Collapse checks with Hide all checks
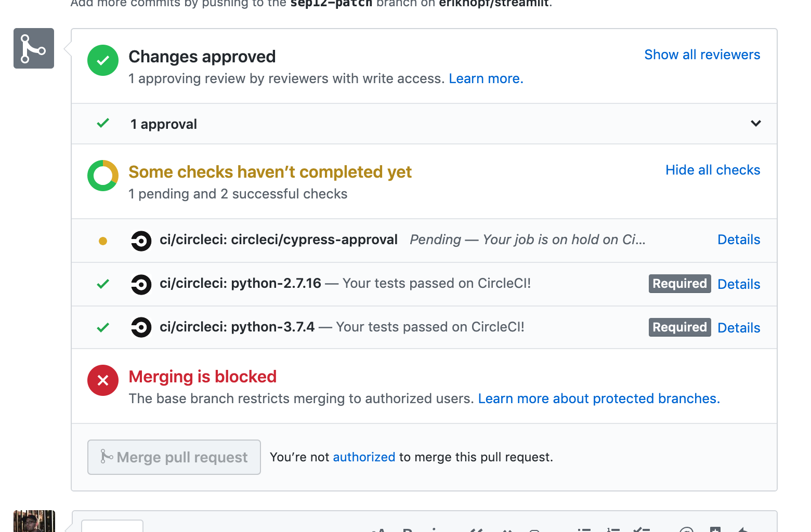This screenshot has width=811, height=532. coord(713,170)
